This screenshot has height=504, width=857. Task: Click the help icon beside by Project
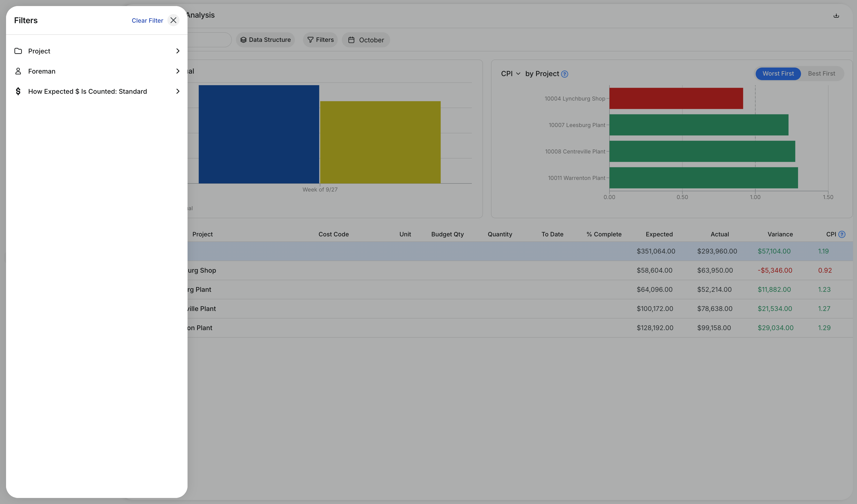click(x=565, y=74)
